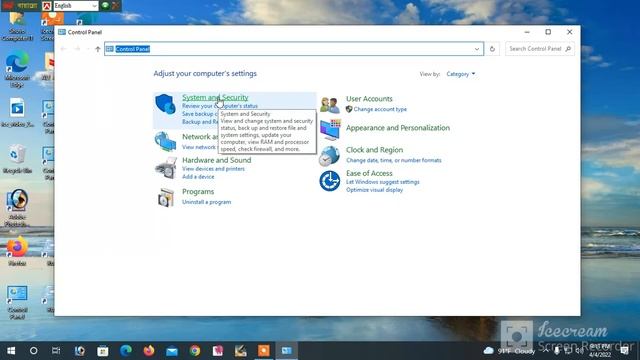Expand the address bar history dropdown
The width and height of the screenshot is (640, 360).
pos(477,49)
